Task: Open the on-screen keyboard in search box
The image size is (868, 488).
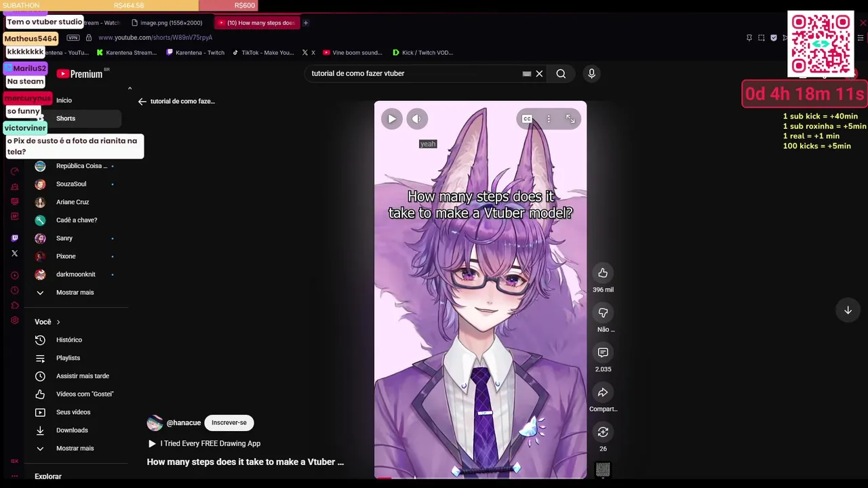Action: [526, 73]
